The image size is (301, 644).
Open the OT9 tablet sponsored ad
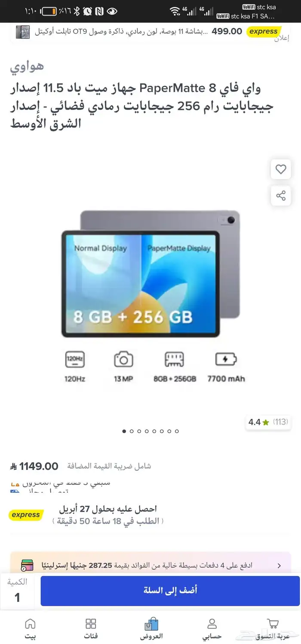(150, 33)
